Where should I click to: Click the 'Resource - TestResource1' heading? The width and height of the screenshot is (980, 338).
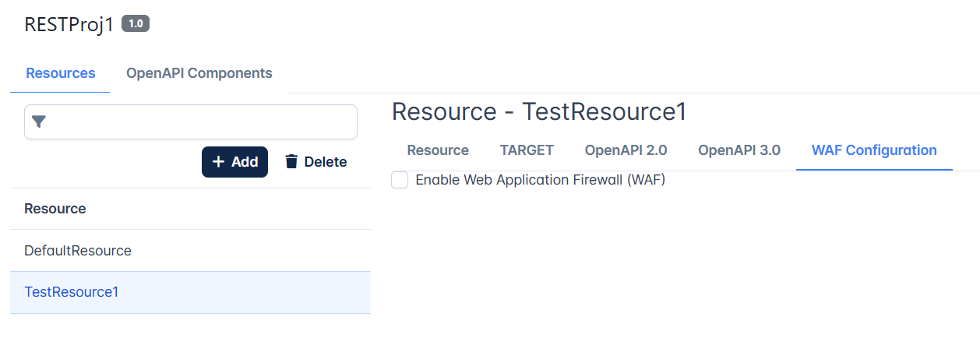[539, 111]
